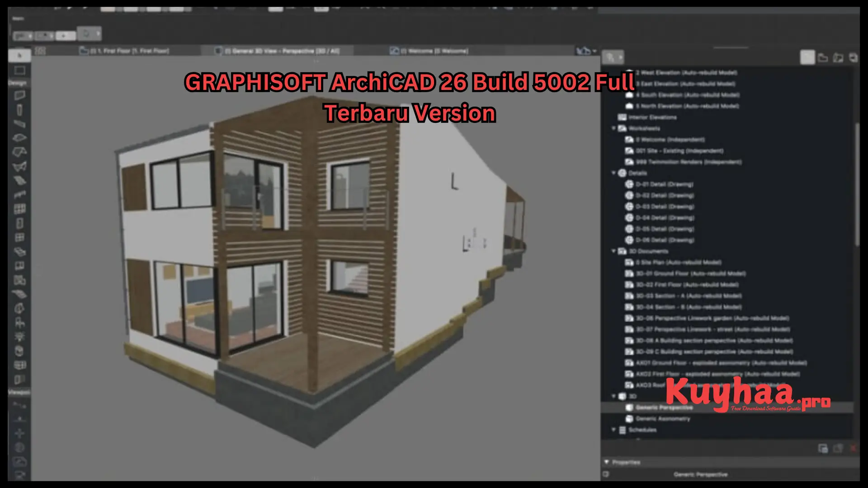Open the toolbar dropdown with rotate icon
The width and height of the screenshot is (868, 488).
(89, 33)
